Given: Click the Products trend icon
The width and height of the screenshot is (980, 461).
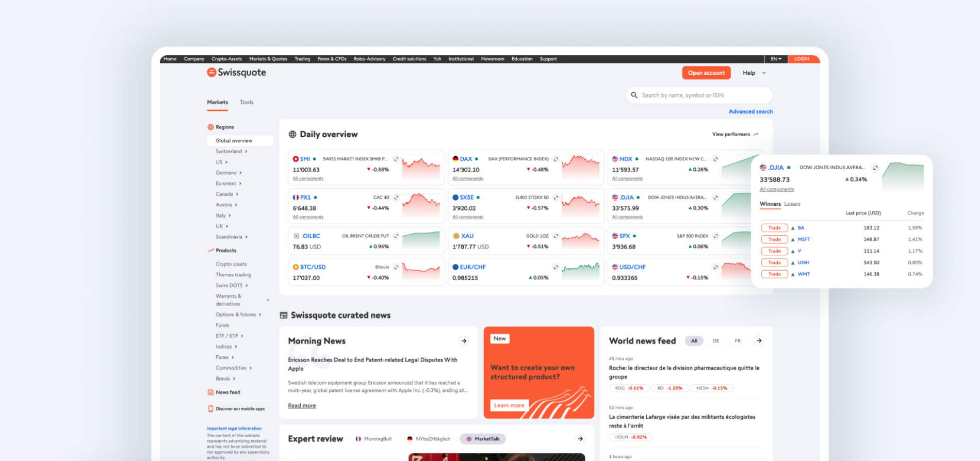Looking at the screenshot, I should (x=210, y=250).
